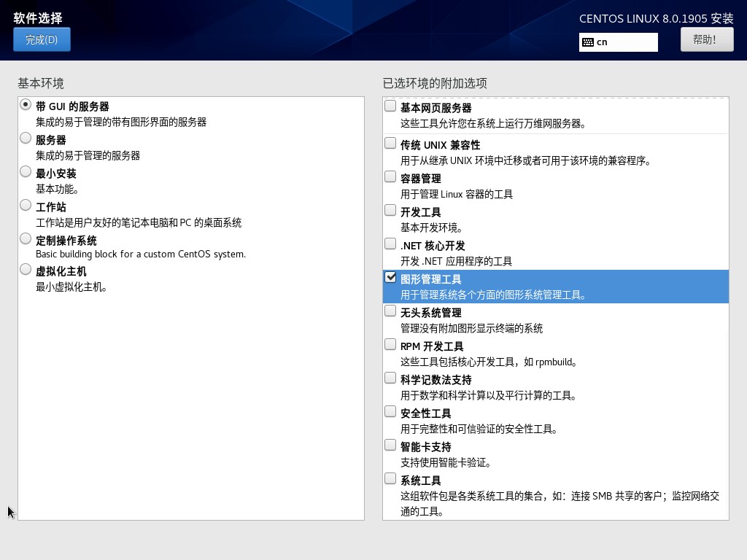Click the 支持使用智能卡验证。 description
Screen dimensions: 747x560
446,463
